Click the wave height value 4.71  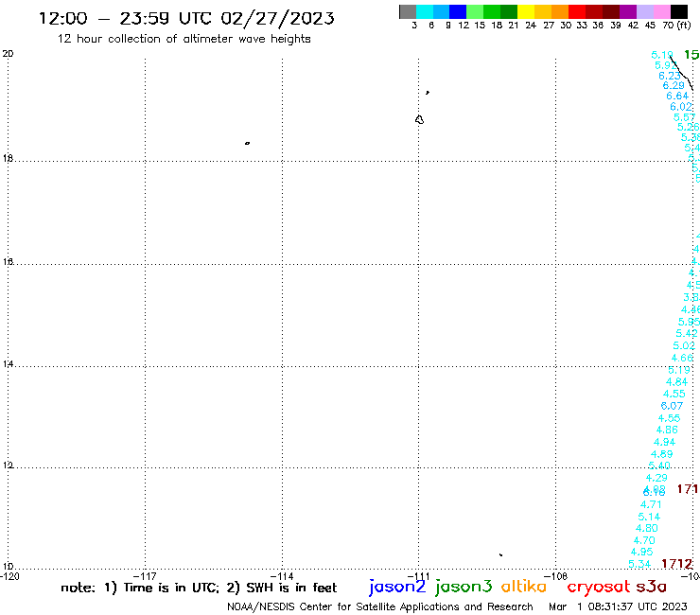[x=651, y=504]
